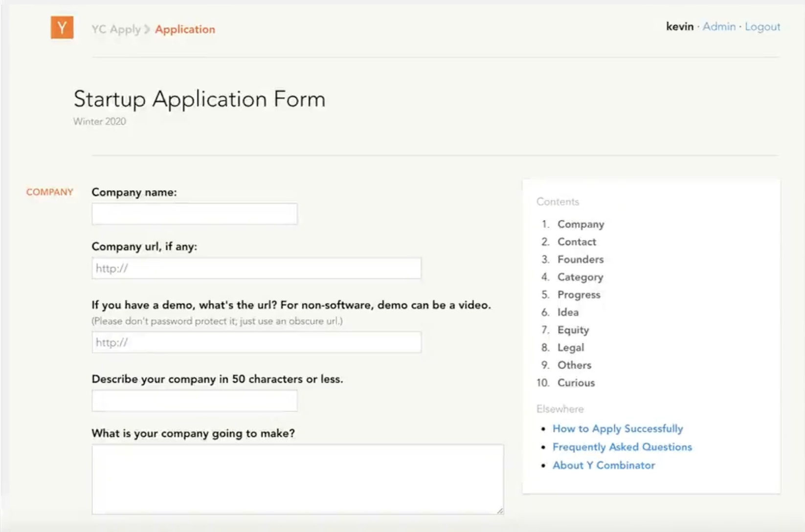805x532 pixels.
Task: Jump to the Legal section
Action: pos(571,347)
